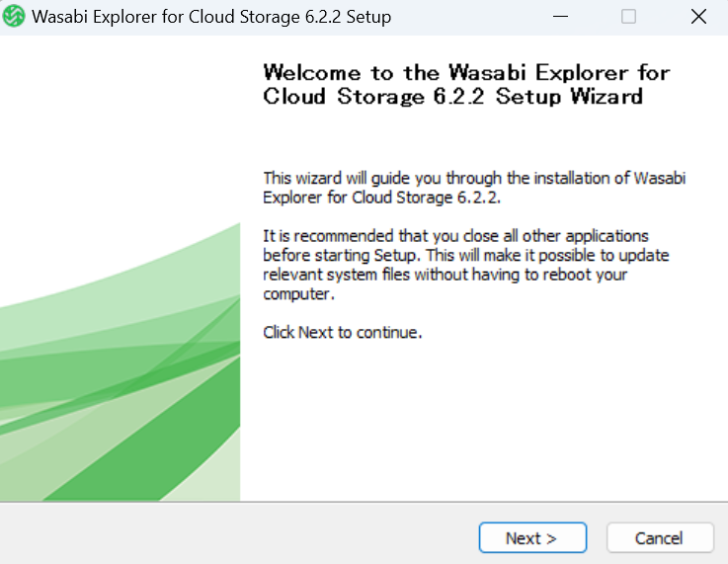728x564 pixels.
Task: Proceed with the Next > button
Action: click(532, 537)
